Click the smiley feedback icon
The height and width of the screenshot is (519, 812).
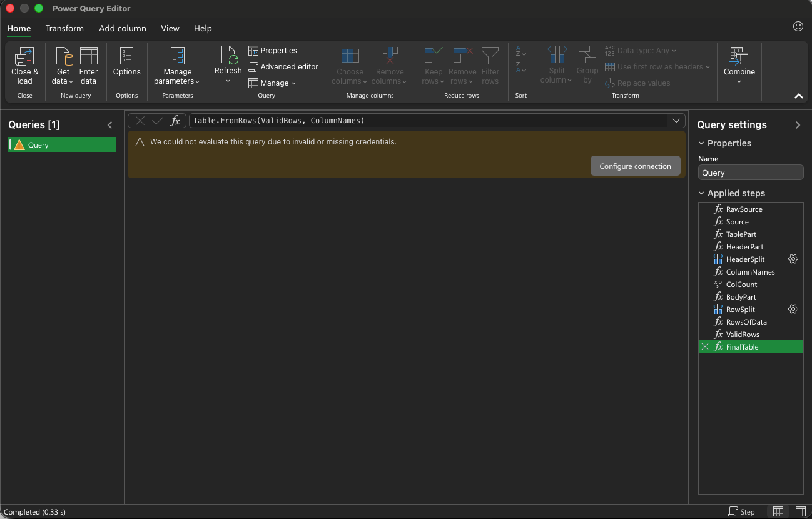pos(798,26)
